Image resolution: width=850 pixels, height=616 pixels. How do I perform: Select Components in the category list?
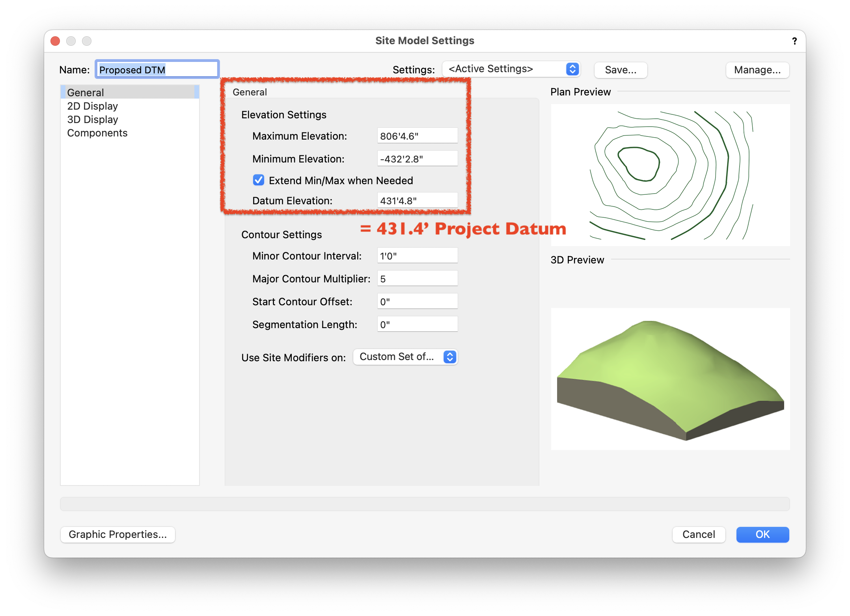[x=97, y=133]
